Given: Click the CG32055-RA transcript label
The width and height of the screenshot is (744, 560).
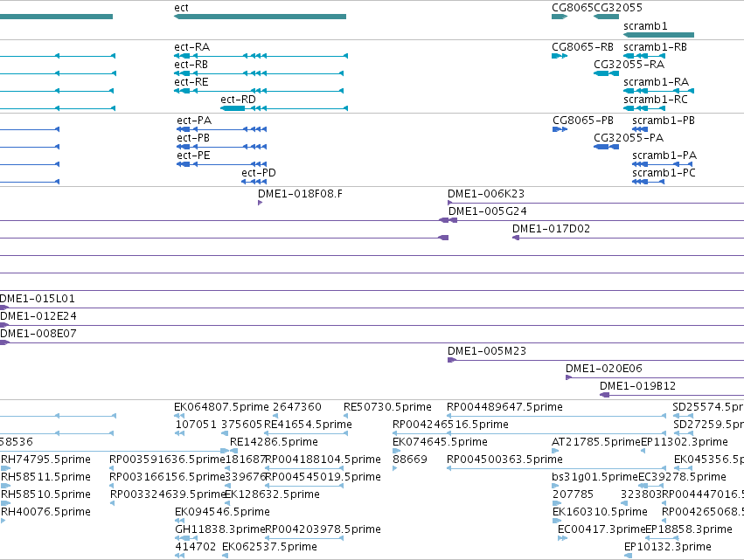Looking at the screenshot, I should click(x=629, y=65).
